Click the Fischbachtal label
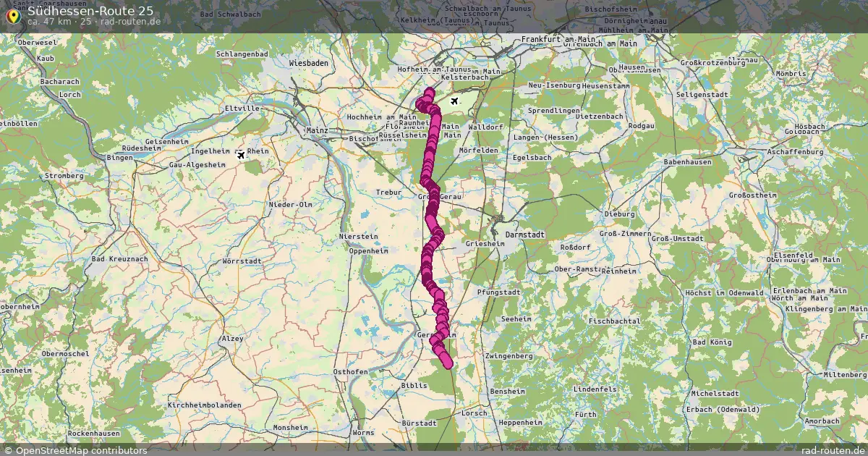This screenshot has height=456, width=868. click(x=615, y=320)
